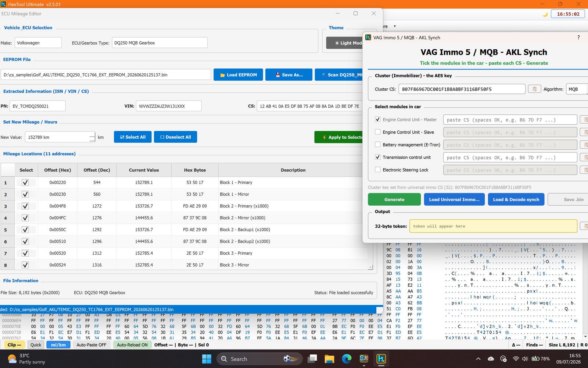Click the green Generate button

[394, 199]
